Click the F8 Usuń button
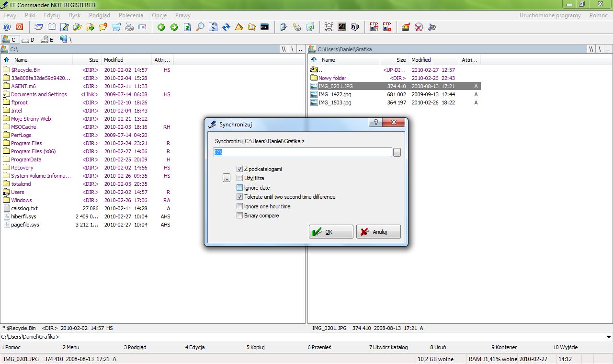The width and height of the screenshot is (613, 364). 438,347
